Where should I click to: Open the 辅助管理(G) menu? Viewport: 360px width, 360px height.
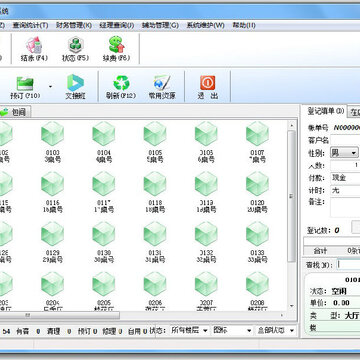[160, 25]
